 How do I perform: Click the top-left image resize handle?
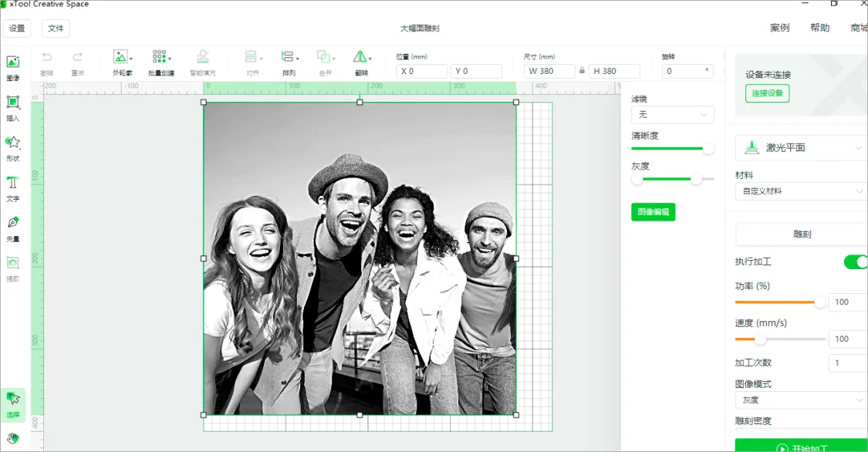(x=204, y=103)
